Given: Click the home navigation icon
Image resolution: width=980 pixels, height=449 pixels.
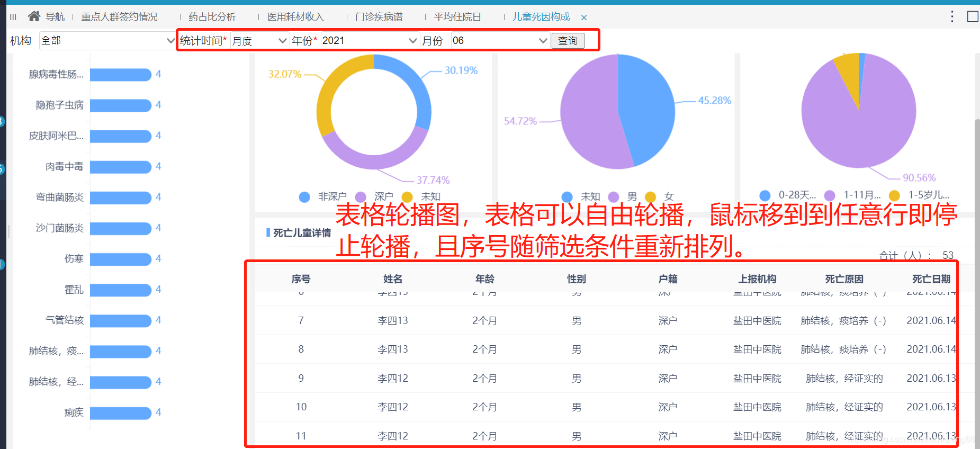Looking at the screenshot, I should [x=34, y=16].
